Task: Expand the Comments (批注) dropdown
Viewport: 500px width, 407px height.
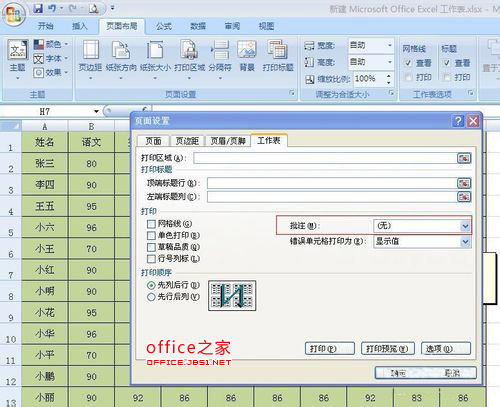Action: tap(465, 226)
